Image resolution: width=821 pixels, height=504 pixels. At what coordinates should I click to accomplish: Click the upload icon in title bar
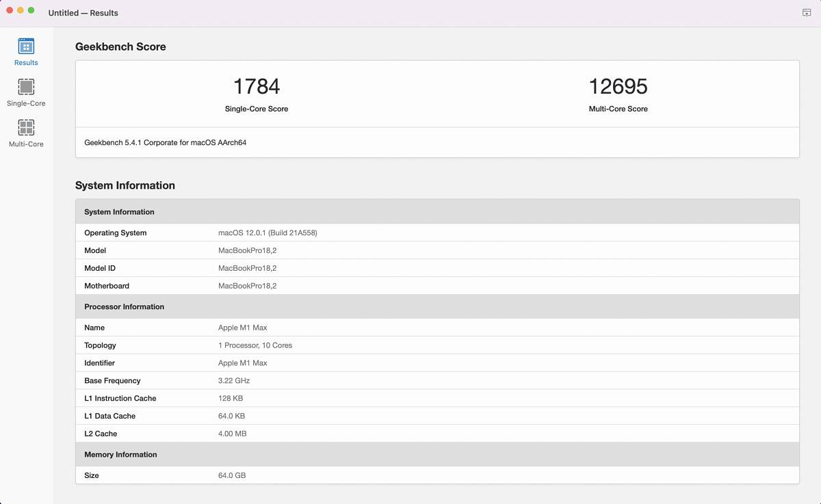(807, 13)
